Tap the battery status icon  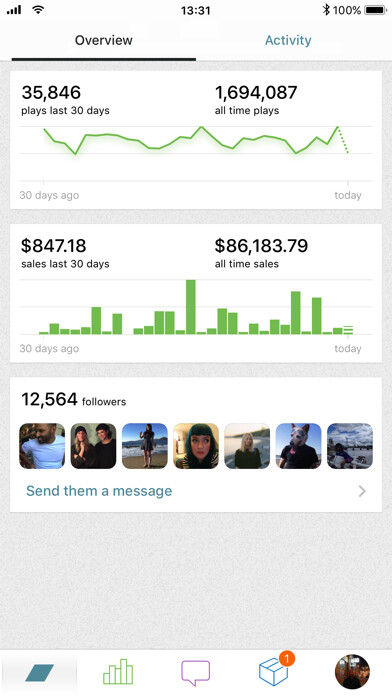[x=375, y=10]
